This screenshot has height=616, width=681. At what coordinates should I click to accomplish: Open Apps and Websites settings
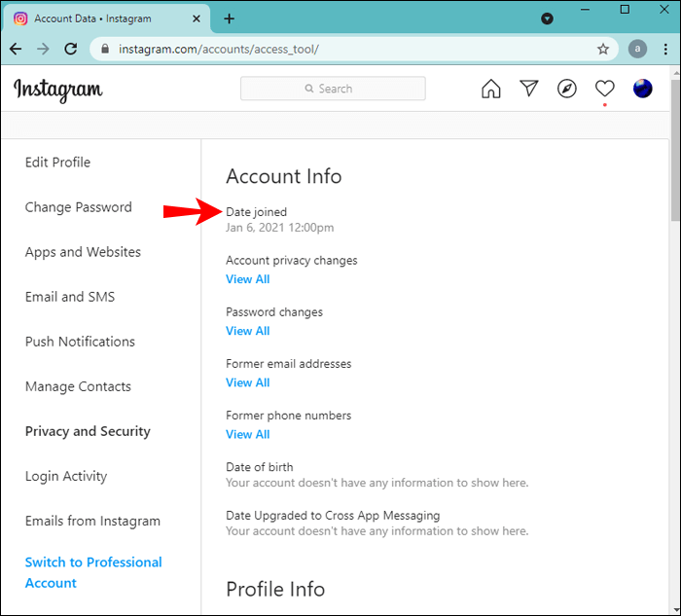click(83, 252)
